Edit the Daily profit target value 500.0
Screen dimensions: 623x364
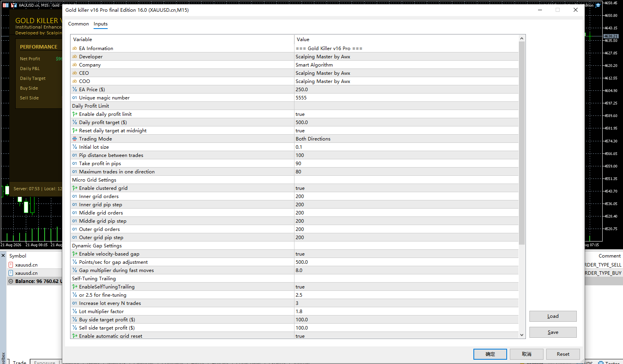tap(406, 123)
